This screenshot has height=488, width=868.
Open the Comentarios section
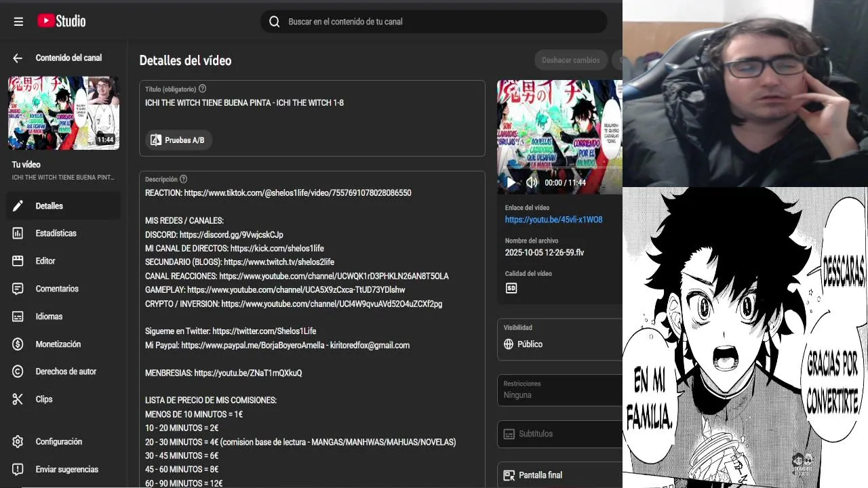(x=64, y=289)
